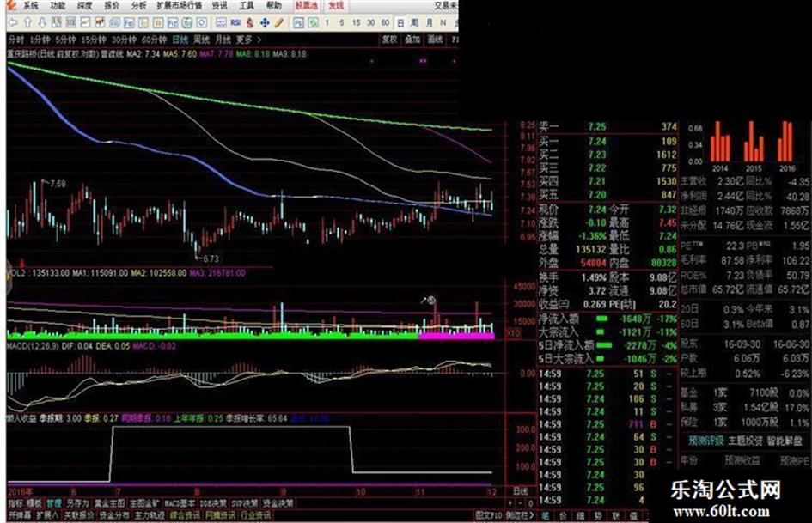Select the pencil drawing tool icon
The height and width of the screenshot is (523, 812).
[279, 23]
